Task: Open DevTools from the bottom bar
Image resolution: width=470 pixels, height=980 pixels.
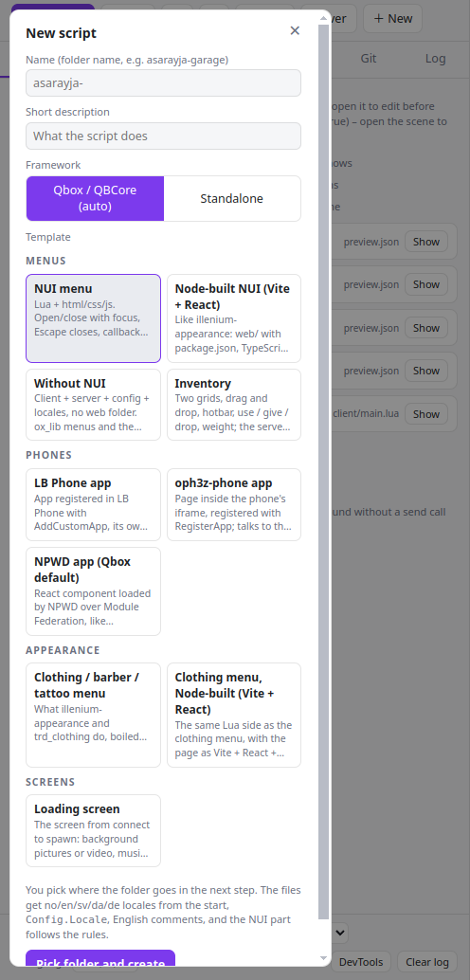Action: (x=361, y=962)
